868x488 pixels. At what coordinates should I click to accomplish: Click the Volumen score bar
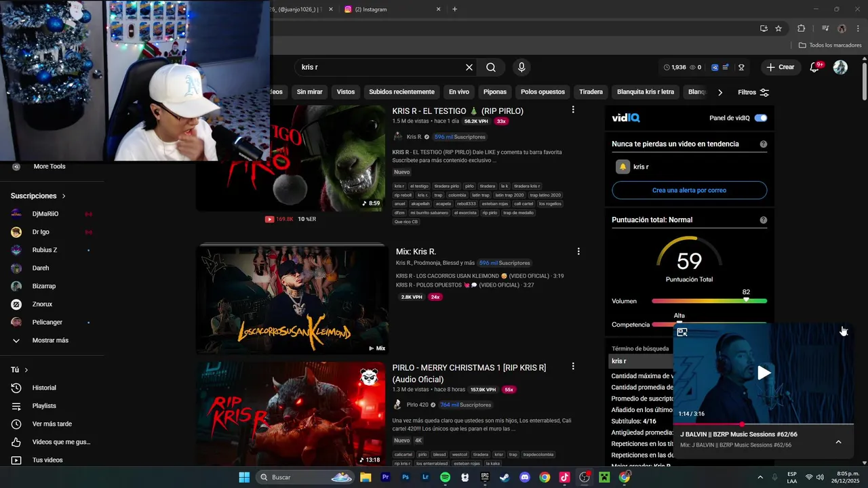[709, 301]
